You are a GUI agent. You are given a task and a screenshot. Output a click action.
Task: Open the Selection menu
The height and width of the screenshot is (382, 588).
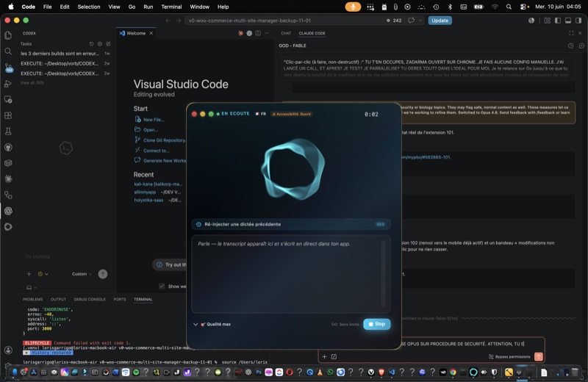[88, 7]
